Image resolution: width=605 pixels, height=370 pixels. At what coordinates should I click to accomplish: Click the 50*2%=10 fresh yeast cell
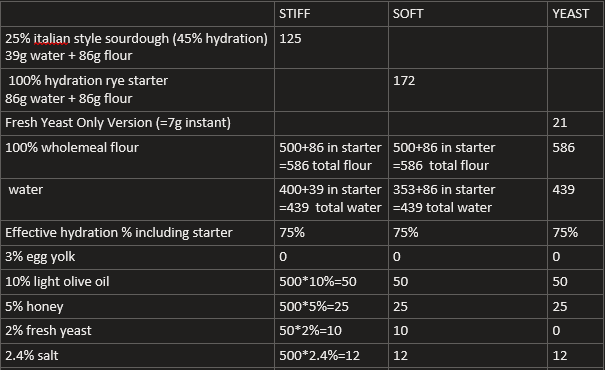click(x=331, y=331)
